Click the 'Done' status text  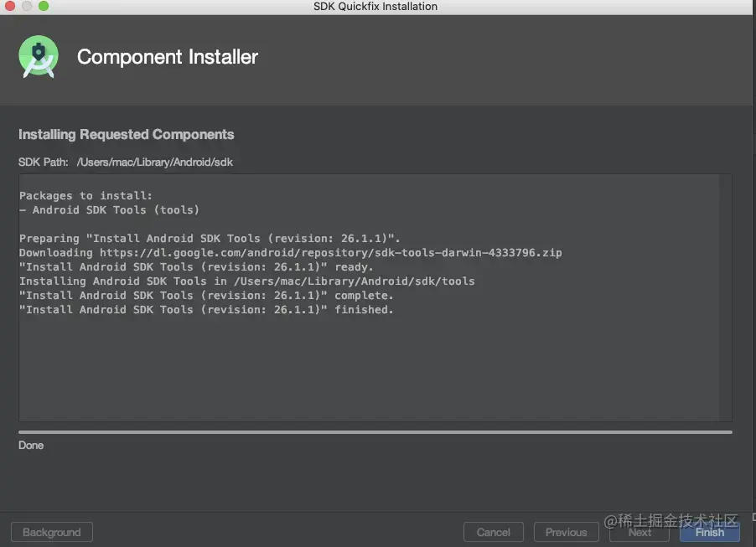[31, 446]
